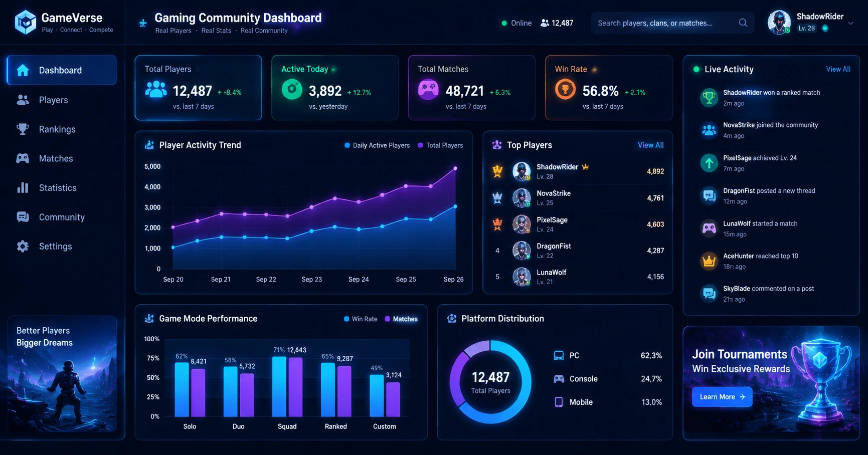868x455 pixels.
Task: Click the Better Players Bigger Dreams promo image
Action: tap(62, 374)
